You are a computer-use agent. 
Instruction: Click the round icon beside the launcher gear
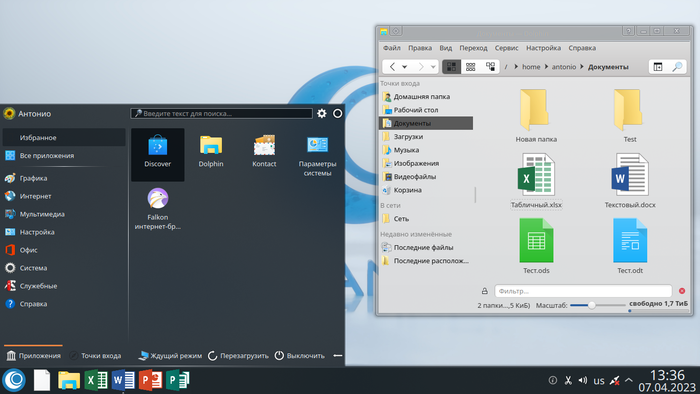(338, 113)
